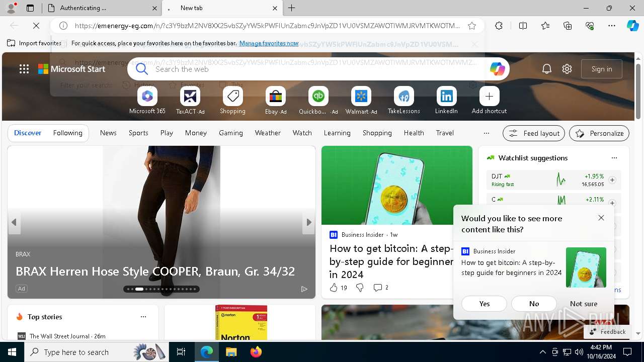Viewport: 644px width, 362px height.
Task: Open the Microsoft 365 shortcut
Action: coord(147,96)
